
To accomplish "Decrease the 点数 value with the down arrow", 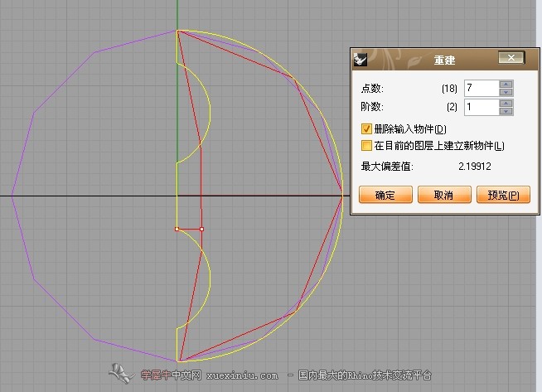I will tap(506, 92).
